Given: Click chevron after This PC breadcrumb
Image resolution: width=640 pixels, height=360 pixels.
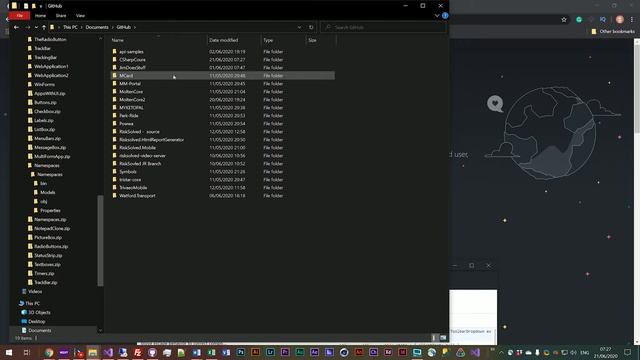Looking at the screenshot, I should tap(81, 27).
